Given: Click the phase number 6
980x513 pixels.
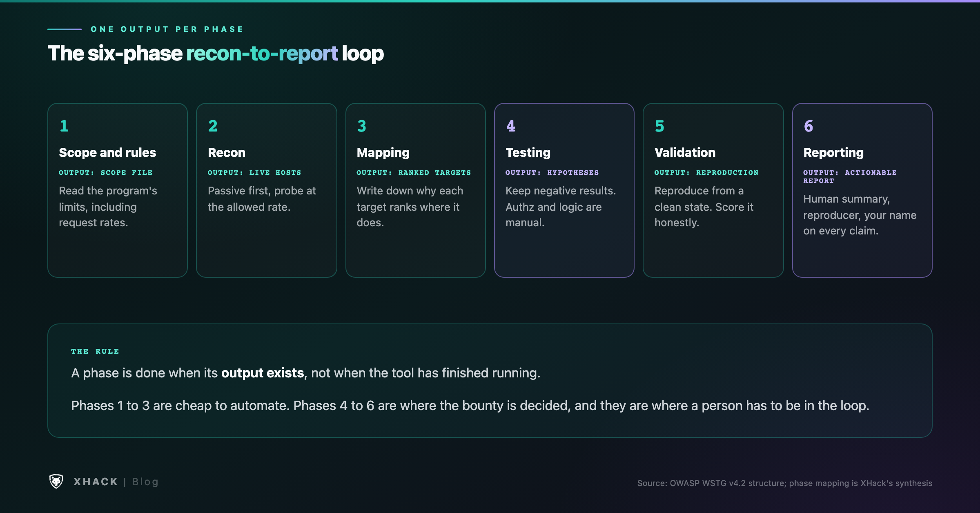Looking at the screenshot, I should [808, 126].
